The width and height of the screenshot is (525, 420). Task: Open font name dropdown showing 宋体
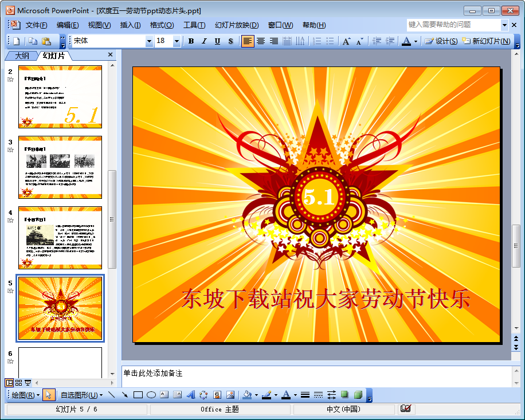point(149,41)
